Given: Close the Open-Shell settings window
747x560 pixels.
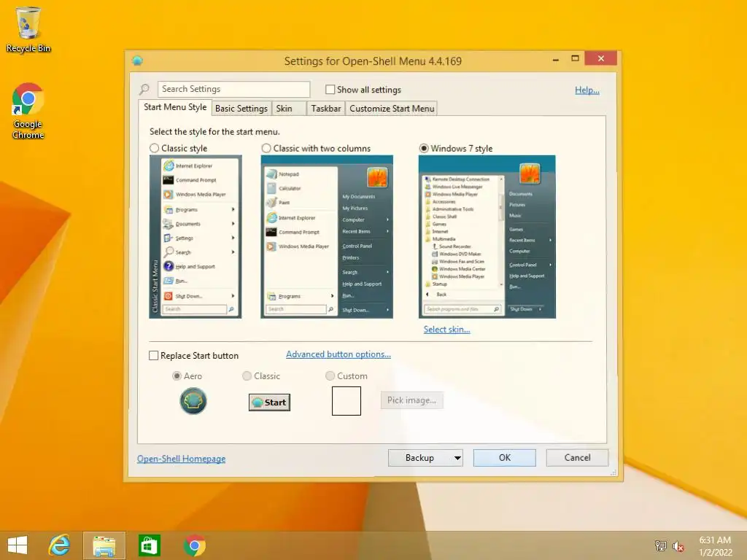Looking at the screenshot, I should pyautogui.click(x=601, y=58).
